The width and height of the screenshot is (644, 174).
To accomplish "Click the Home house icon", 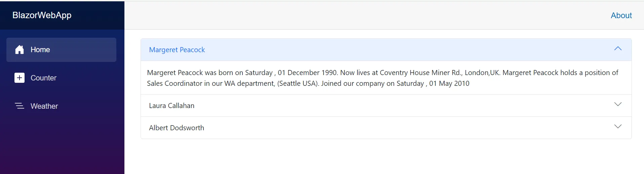I will click(x=20, y=50).
